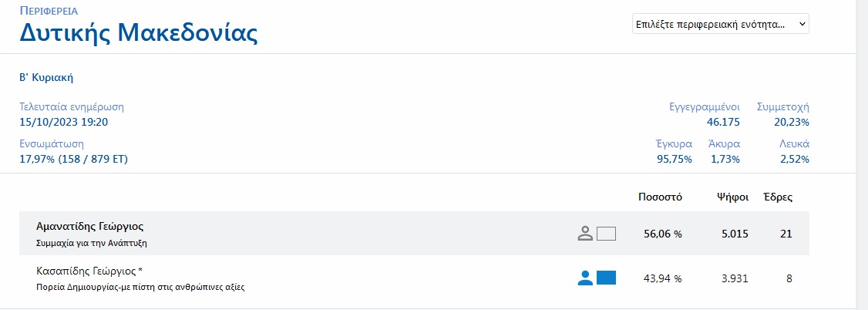Screen dimensions: 868x310
Task: Open candidate Αμανατίδης Γεώργιος
Action: [x=90, y=227]
